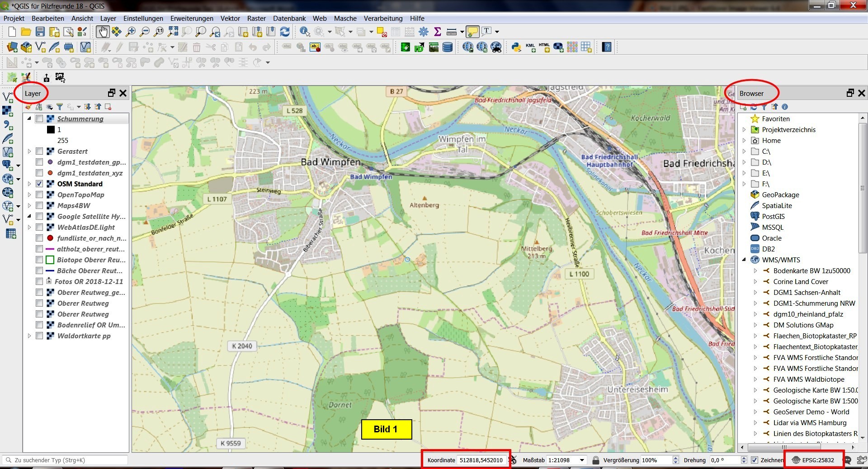Expand the Waldortkarte pp layer group
868x469 pixels.
(29, 336)
